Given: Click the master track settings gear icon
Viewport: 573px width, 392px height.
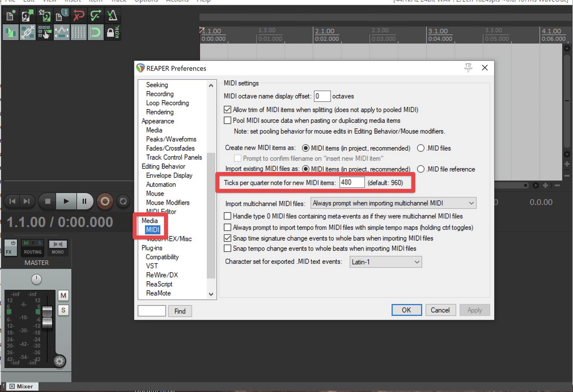Looking at the screenshot, I should (x=59, y=361).
